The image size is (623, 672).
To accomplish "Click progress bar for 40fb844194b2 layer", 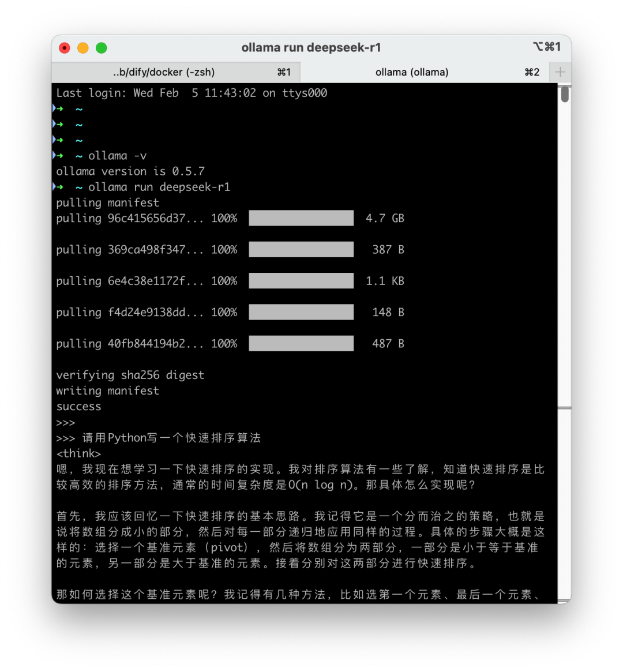I will pos(301,343).
